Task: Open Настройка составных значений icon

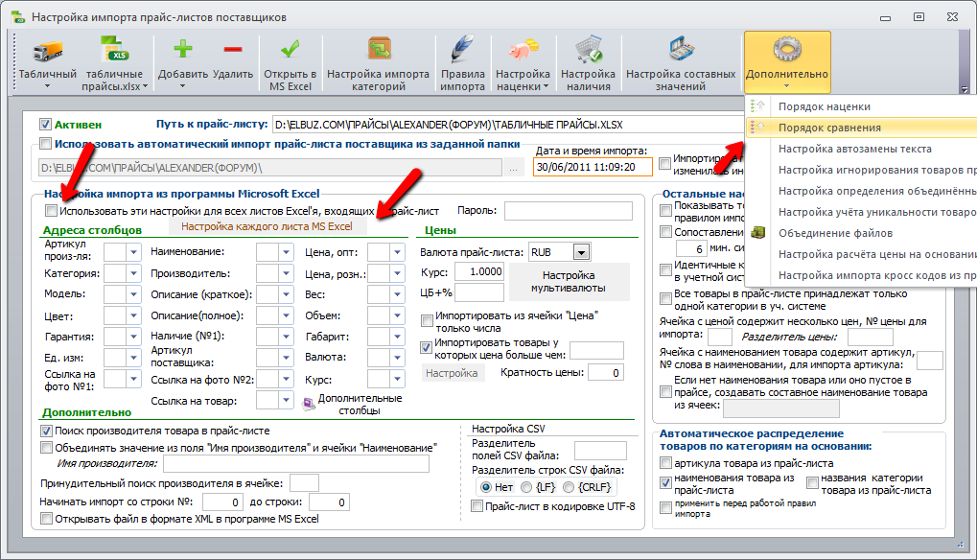Action: click(681, 49)
